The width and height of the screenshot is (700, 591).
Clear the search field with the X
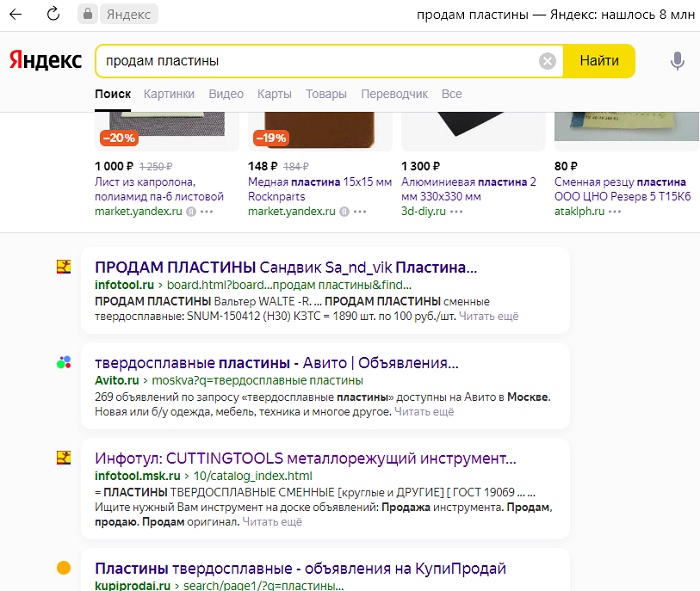tap(547, 61)
